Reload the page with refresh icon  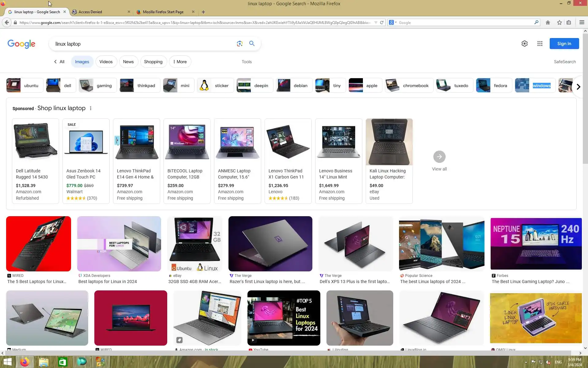(x=382, y=22)
